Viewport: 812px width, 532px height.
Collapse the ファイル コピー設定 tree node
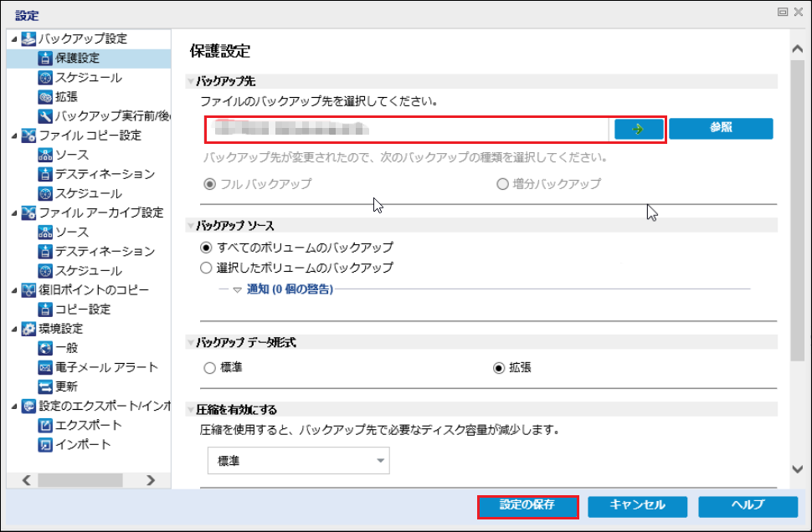click(14, 136)
